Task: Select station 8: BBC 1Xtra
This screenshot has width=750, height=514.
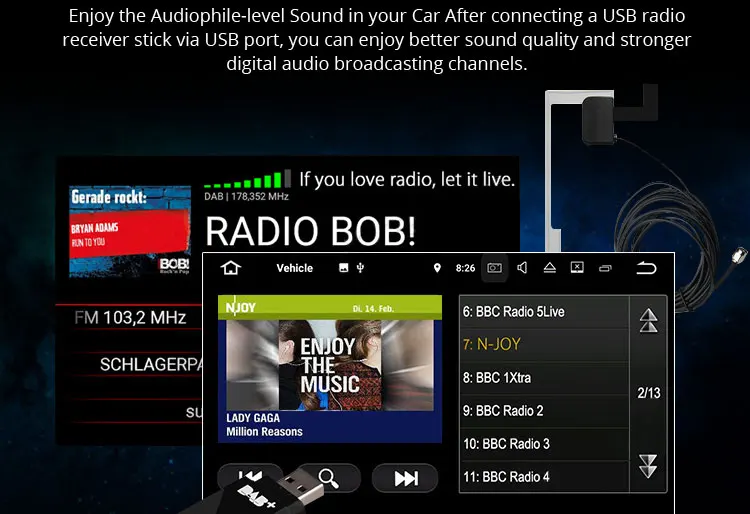Action: pyautogui.click(x=544, y=378)
